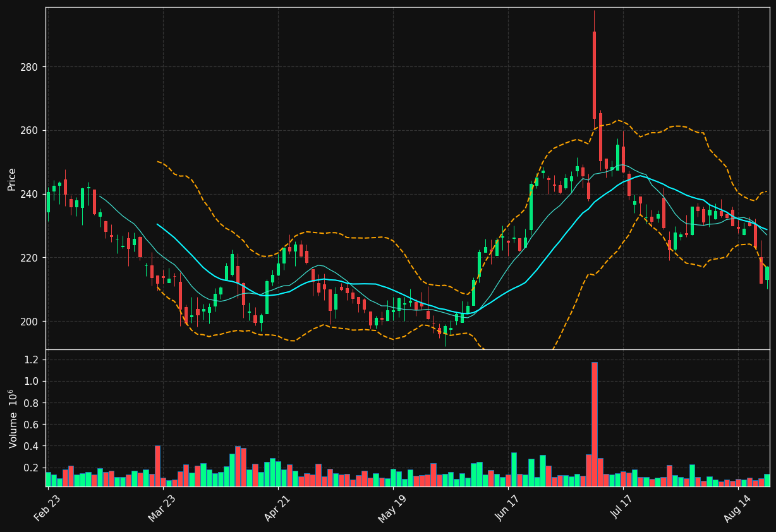Select the 220 price tick label
This screenshot has width=776, height=532.
pos(30,258)
